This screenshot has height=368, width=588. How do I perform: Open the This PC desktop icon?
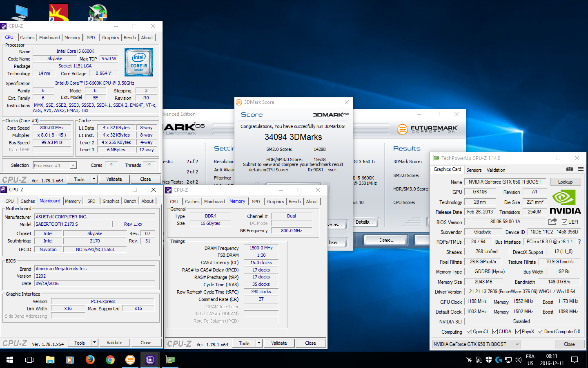point(19,12)
